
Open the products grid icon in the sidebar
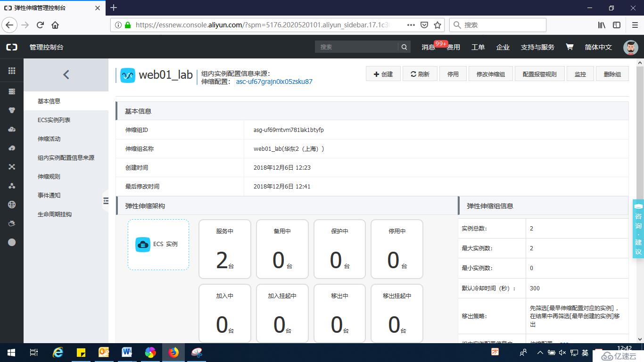click(12, 71)
